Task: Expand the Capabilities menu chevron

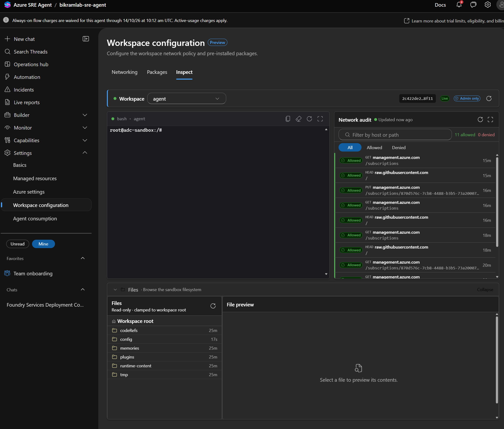Action: (85, 140)
